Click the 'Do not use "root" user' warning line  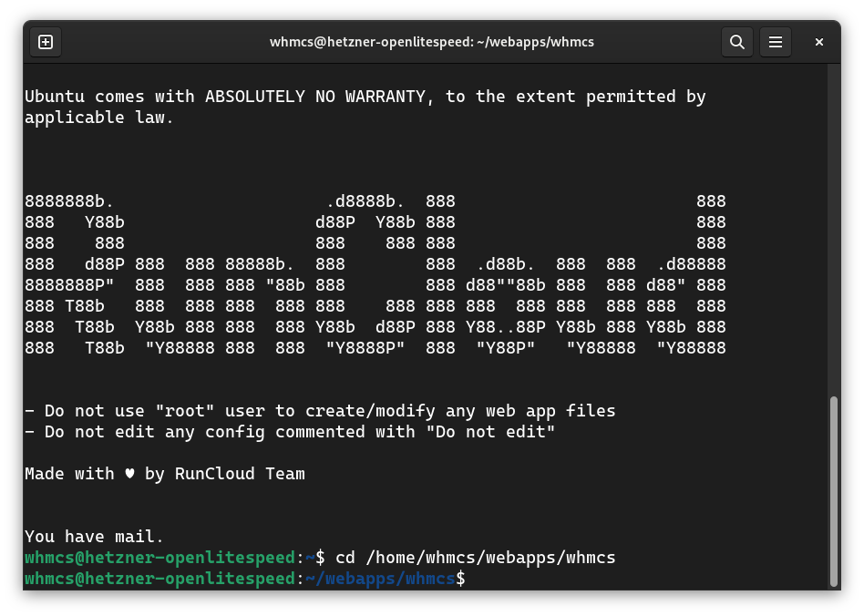click(x=320, y=411)
